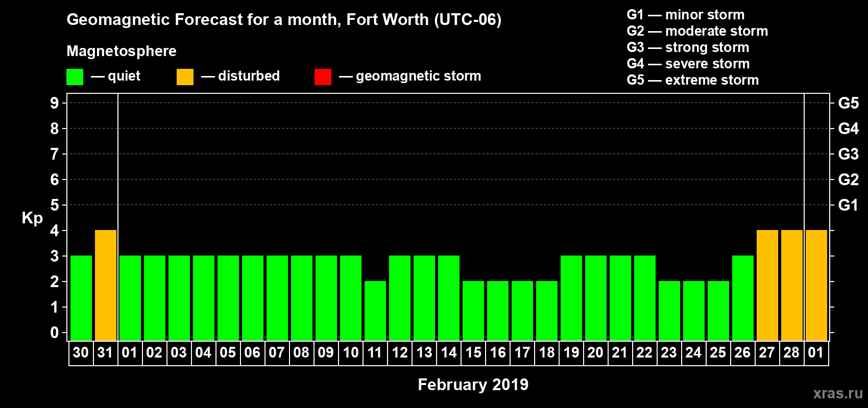The width and height of the screenshot is (868, 408).
Task: Click the "Magnetosphere" heading
Action: click(x=122, y=52)
